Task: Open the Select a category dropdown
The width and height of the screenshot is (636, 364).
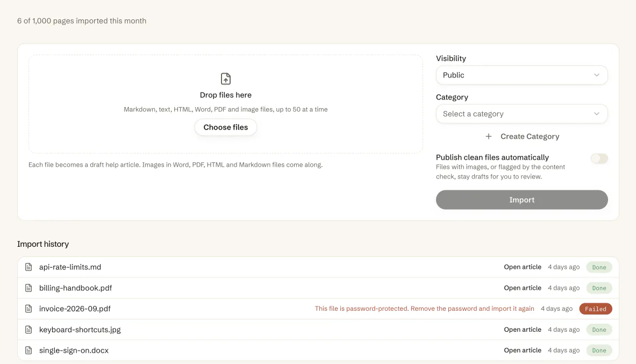Action: point(521,114)
